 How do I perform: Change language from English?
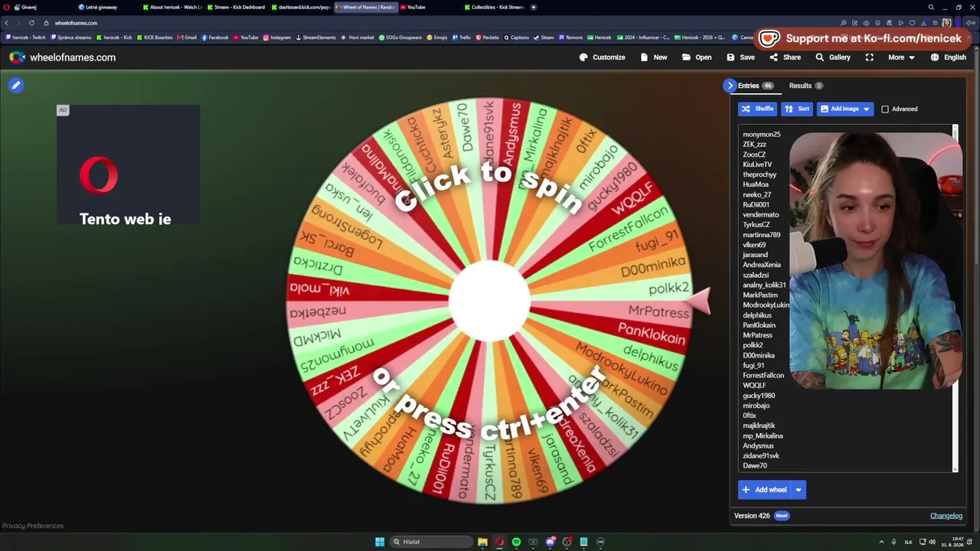point(949,57)
